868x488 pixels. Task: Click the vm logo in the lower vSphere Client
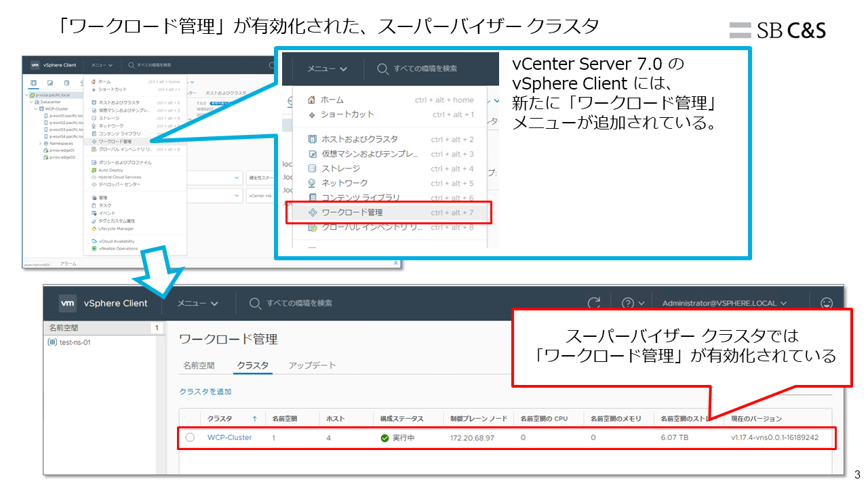67,303
